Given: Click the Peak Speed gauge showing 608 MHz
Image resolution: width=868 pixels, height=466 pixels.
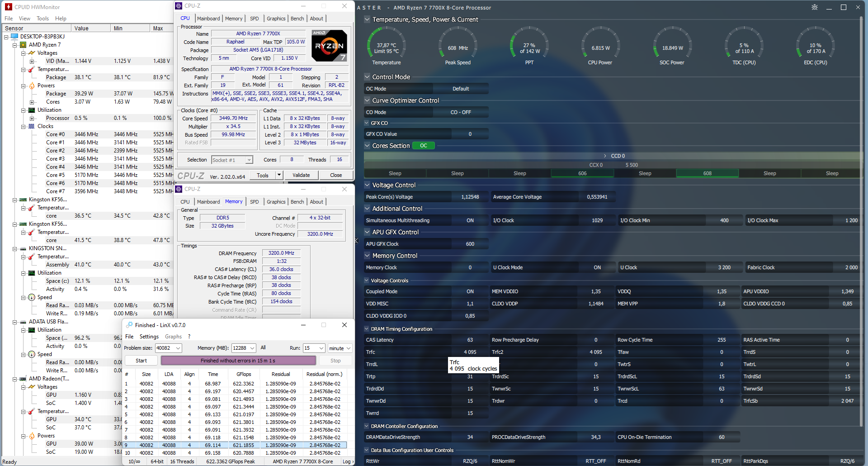Looking at the screenshot, I should pos(458,46).
